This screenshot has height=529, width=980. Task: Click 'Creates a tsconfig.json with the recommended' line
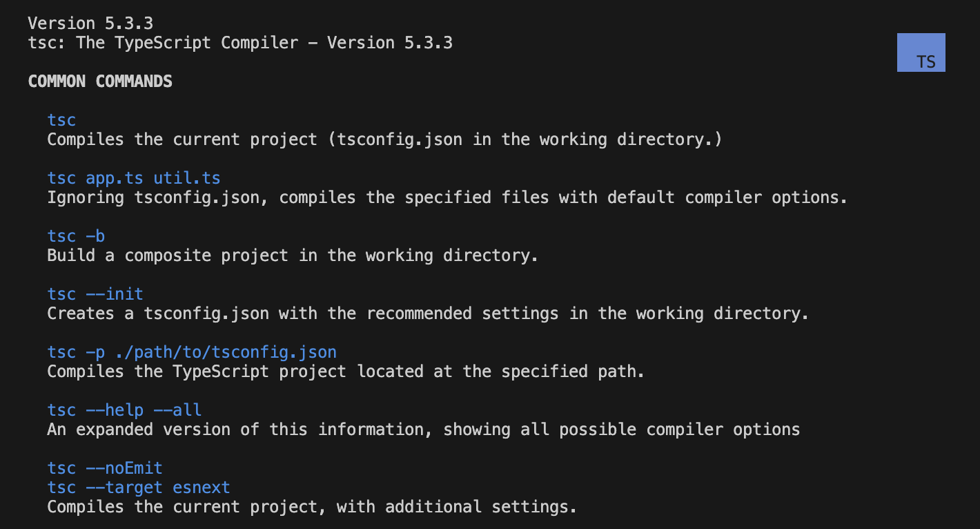428,314
